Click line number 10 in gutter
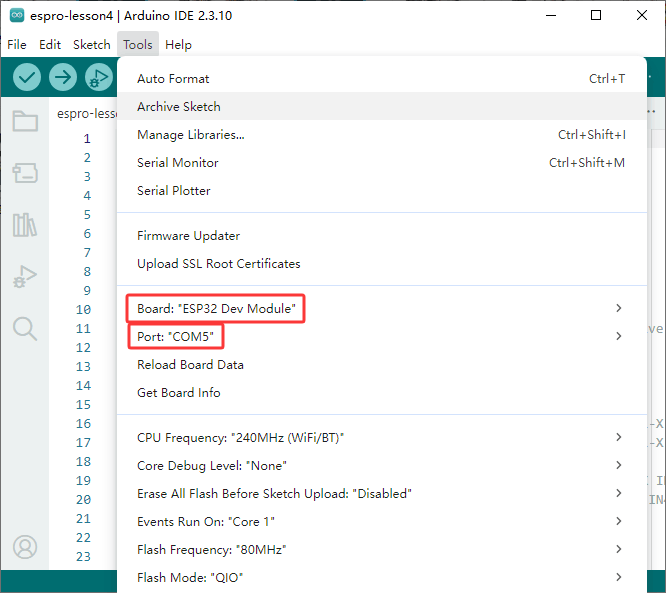666x593 pixels. [x=84, y=310]
